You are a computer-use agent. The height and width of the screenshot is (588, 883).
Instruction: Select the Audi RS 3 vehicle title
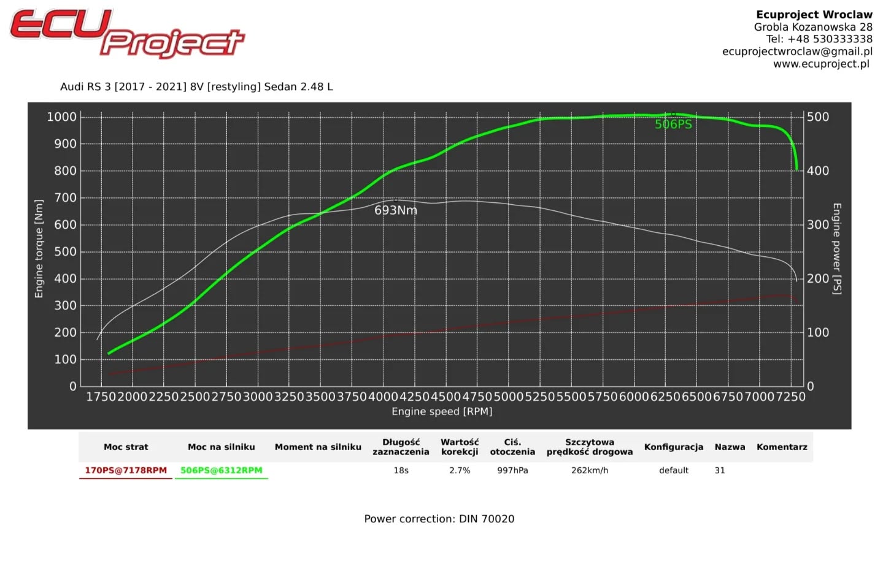point(196,86)
